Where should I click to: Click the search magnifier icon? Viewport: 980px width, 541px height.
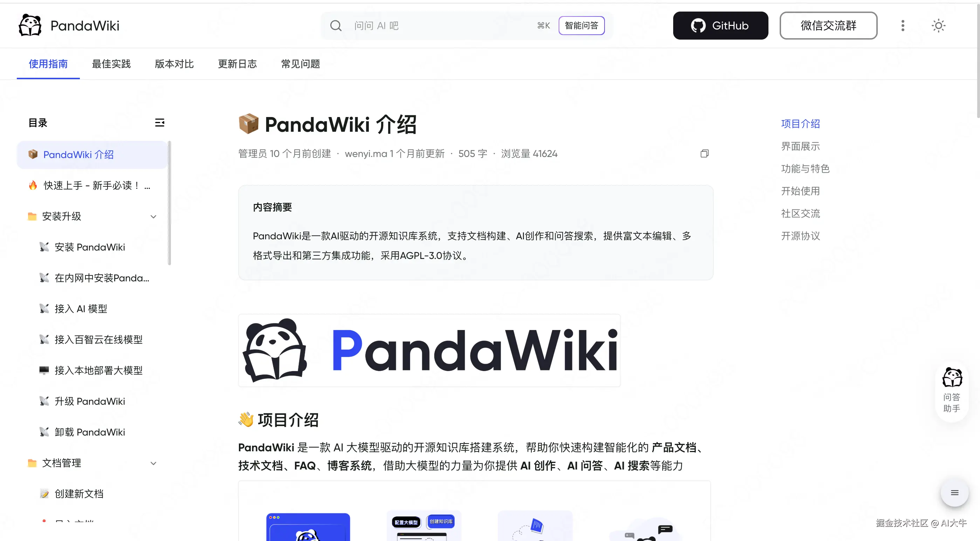coord(336,26)
